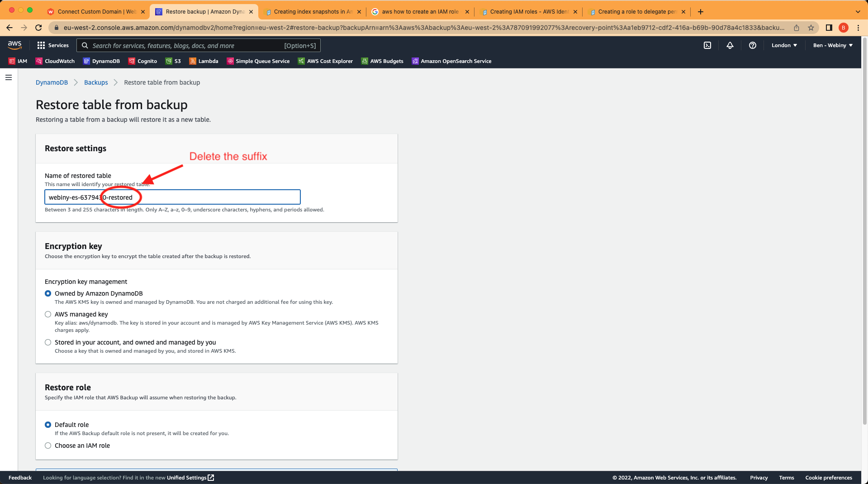Click the restored table name field

click(x=172, y=197)
